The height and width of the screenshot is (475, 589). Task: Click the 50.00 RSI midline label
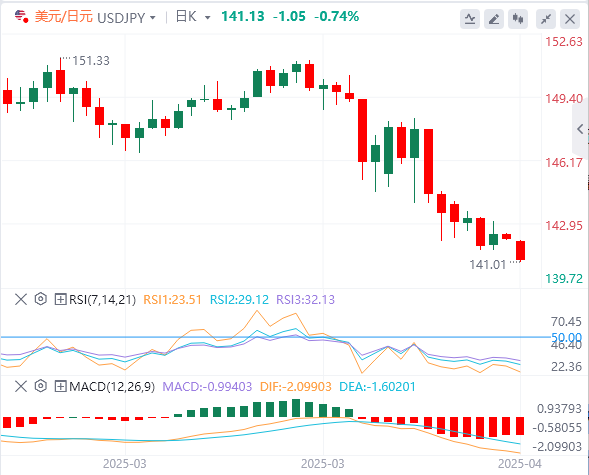pyautogui.click(x=566, y=337)
